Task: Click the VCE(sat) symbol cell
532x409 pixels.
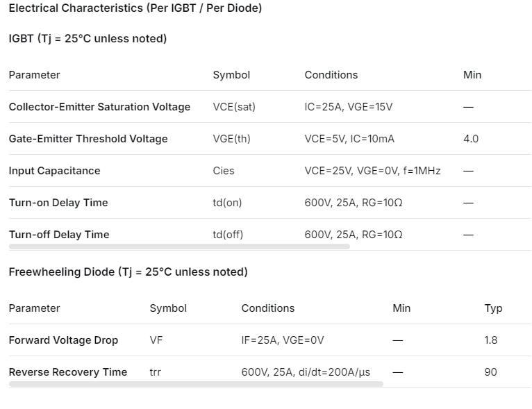Action: pyautogui.click(x=234, y=107)
